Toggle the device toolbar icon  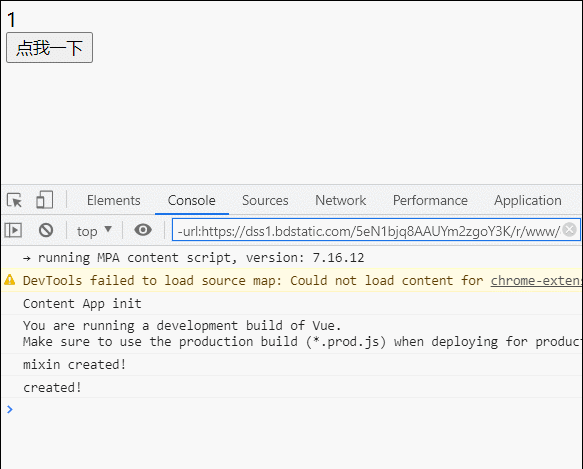(x=44, y=200)
